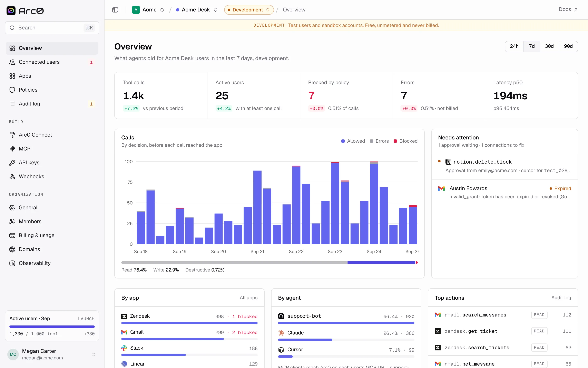Open Austin Edwards expired connection

pos(504,193)
